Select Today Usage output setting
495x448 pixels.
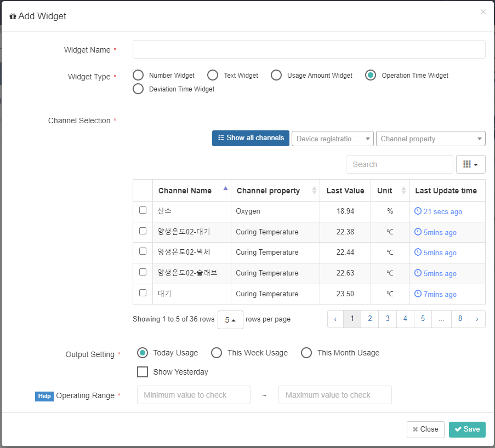pyautogui.click(x=143, y=353)
